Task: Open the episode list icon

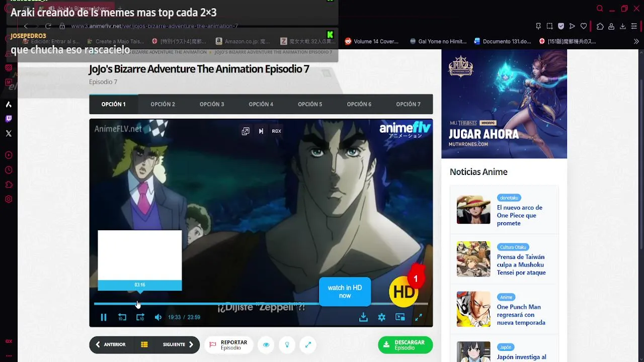Action: coord(144,344)
